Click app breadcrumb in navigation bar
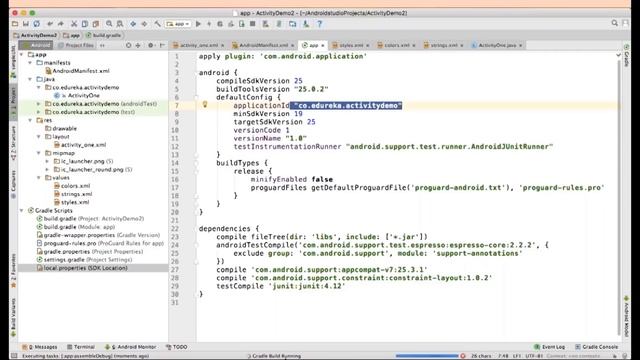This screenshot has width=640, height=360. (72, 35)
